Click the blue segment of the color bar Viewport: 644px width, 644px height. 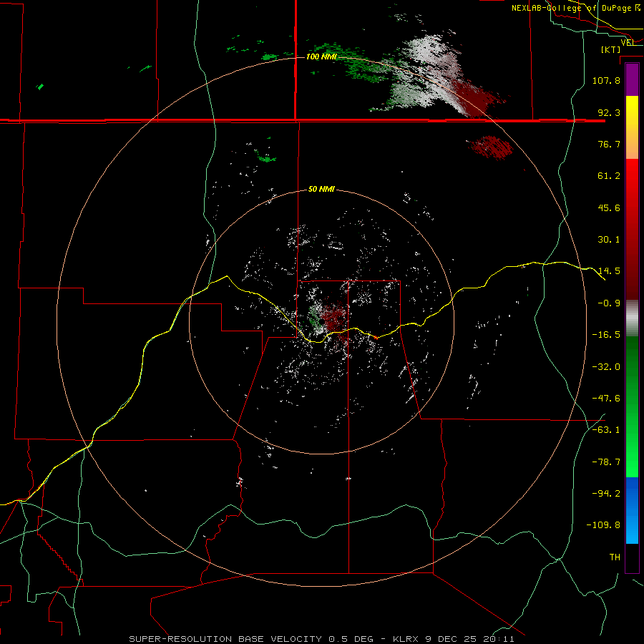pos(632,510)
